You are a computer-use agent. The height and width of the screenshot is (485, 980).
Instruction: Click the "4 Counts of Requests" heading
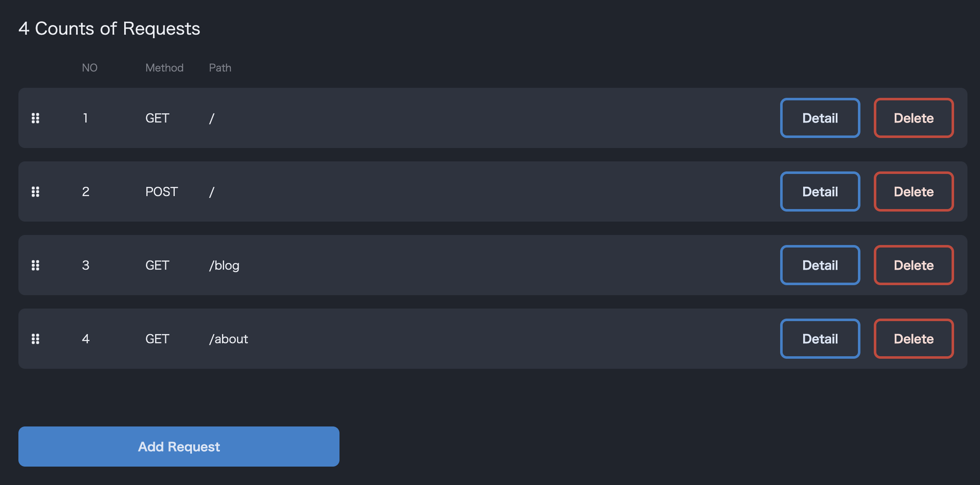tap(109, 28)
